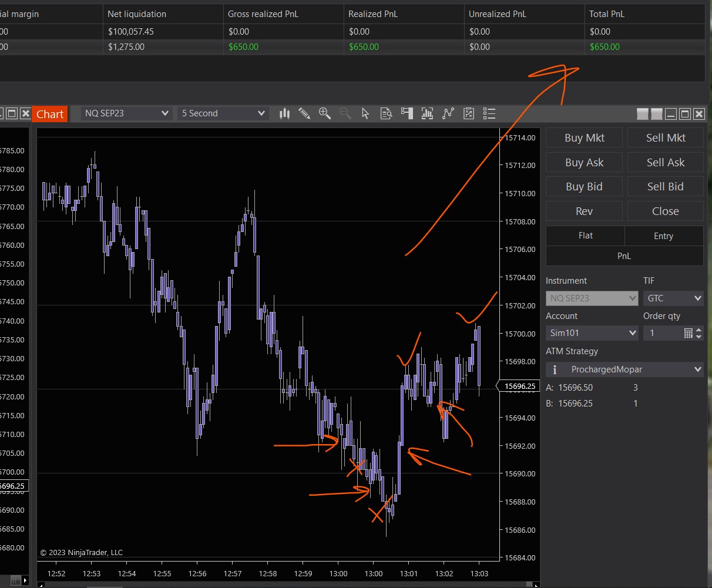Open the data series icon
The image size is (712, 588).
427,113
